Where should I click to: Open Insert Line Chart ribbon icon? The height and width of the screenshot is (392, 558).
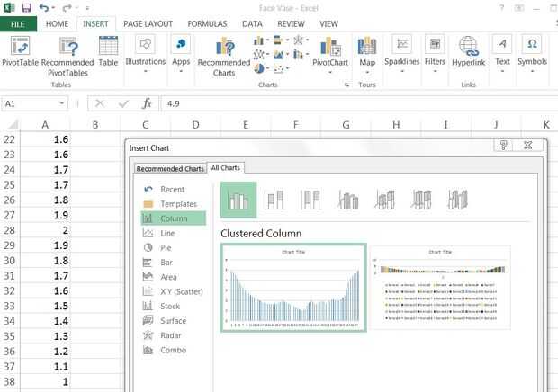click(x=261, y=54)
